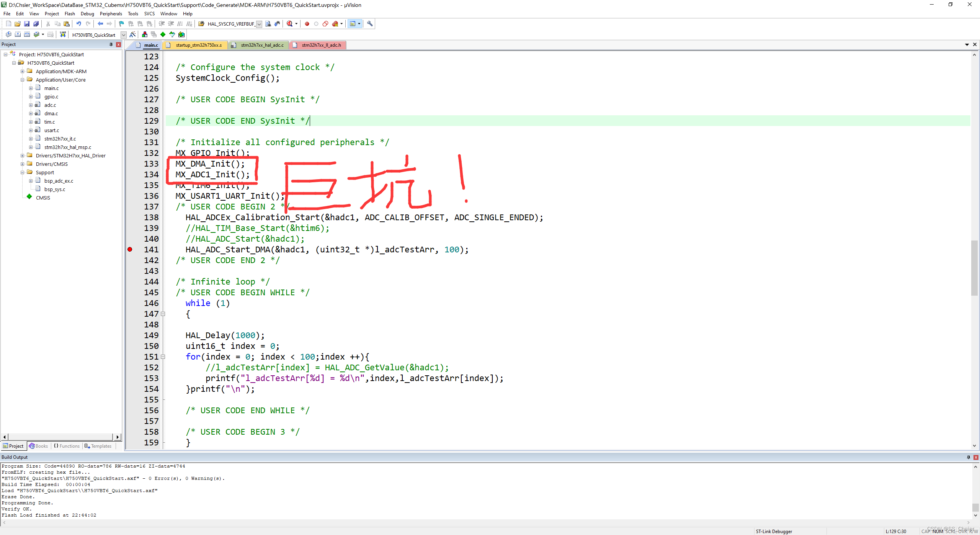Expand the adc.c file node
Viewport: 980px width, 535px height.
(31, 105)
